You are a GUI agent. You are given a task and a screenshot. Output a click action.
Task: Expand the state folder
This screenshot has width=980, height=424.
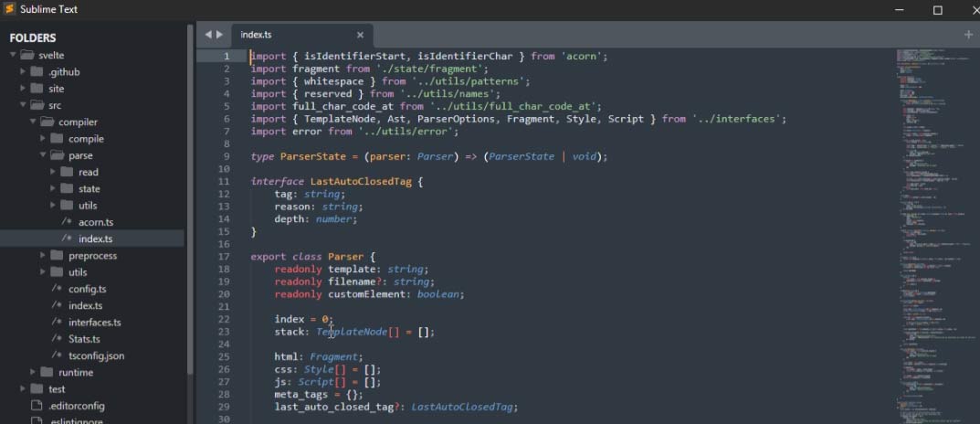click(53, 188)
